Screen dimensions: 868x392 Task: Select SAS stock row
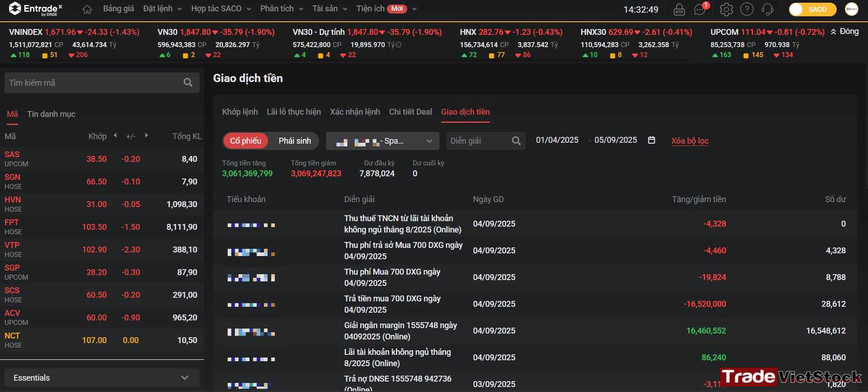click(x=102, y=159)
